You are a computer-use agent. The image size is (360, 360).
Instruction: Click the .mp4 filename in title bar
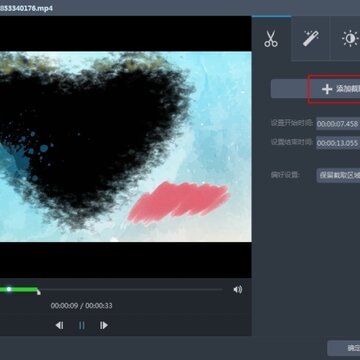[26, 7]
